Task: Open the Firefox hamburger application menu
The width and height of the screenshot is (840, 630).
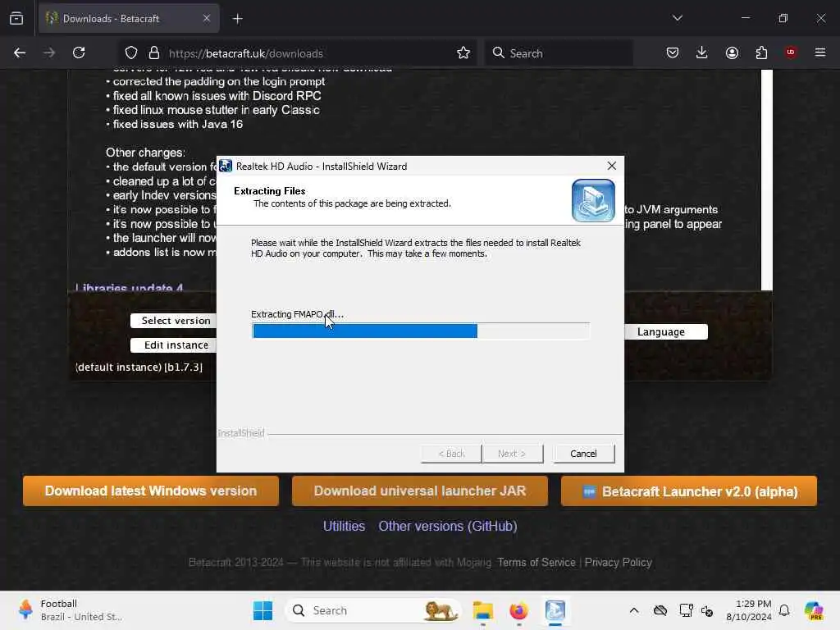Action: pyautogui.click(x=820, y=52)
